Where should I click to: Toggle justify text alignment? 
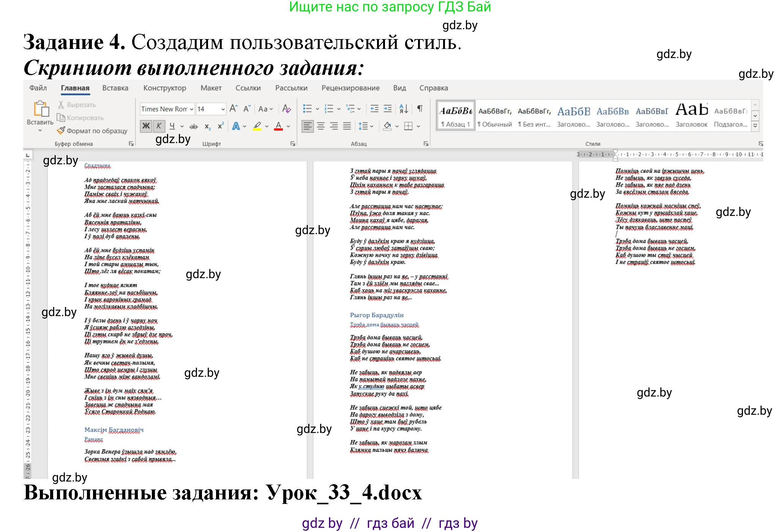(x=347, y=126)
